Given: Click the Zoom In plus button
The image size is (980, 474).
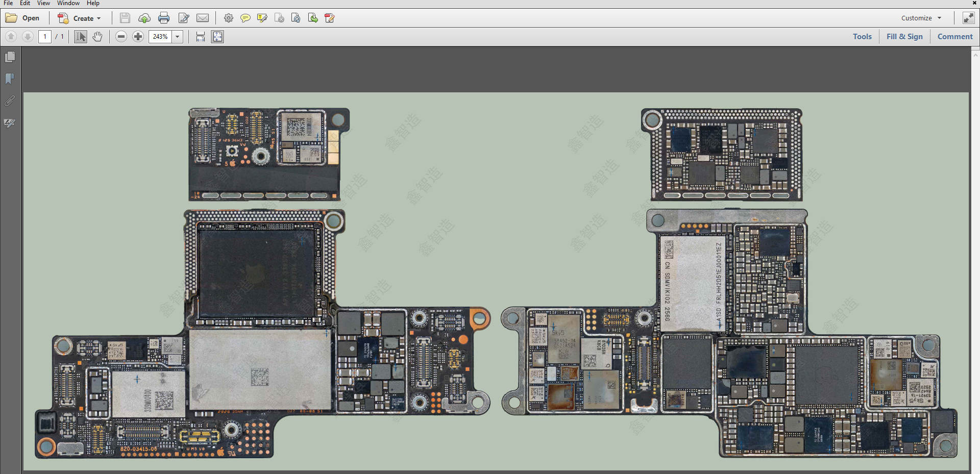Looking at the screenshot, I should coord(138,37).
